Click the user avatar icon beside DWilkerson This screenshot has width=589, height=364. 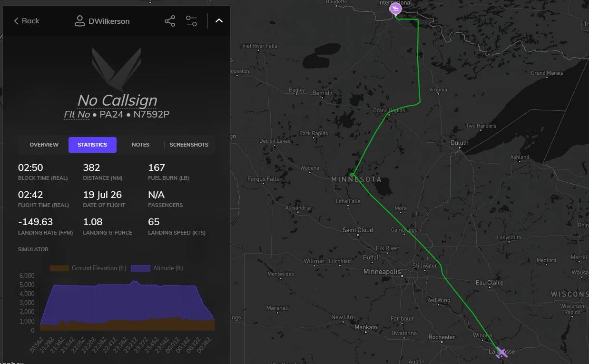point(79,21)
